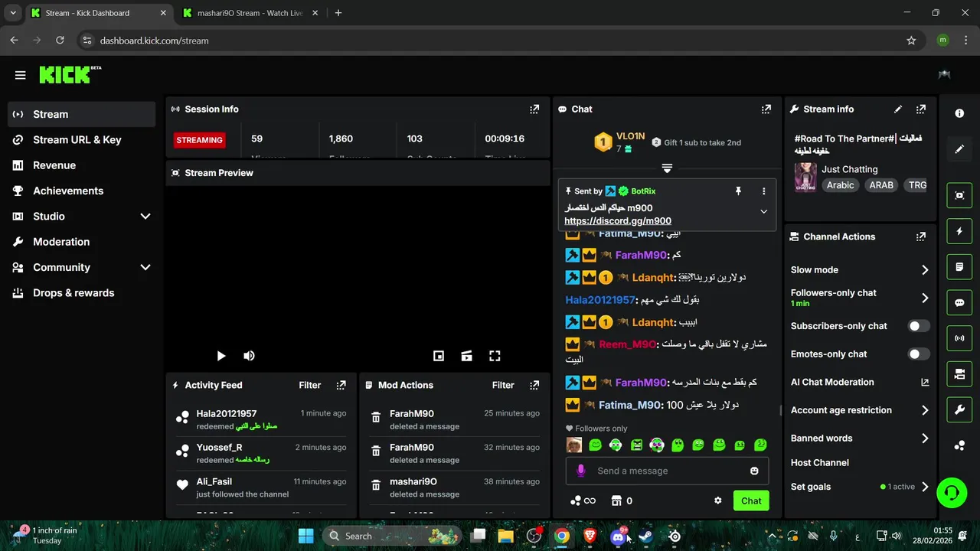Toggle the lightning activity widget in the right sidebar
The height and width of the screenshot is (551, 980).
click(959, 231)
